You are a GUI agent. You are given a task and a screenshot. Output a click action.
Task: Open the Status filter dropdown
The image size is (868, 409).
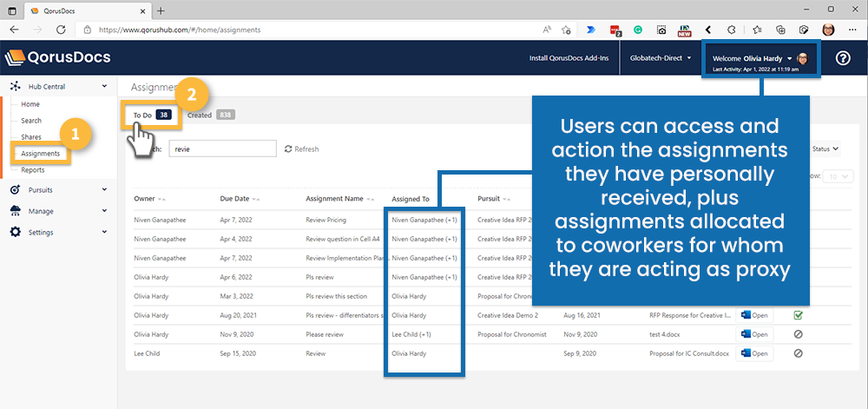(x=825, y=148)
